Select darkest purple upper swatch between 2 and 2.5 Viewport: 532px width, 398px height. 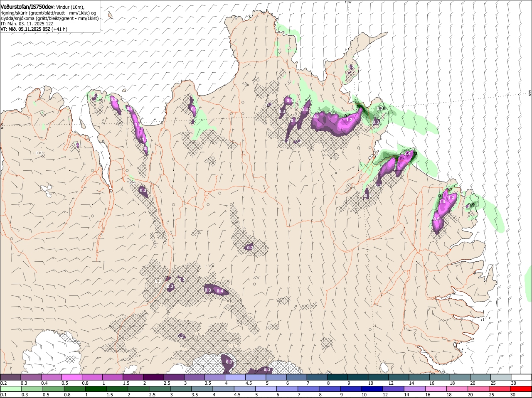click(x=153, y=377)
